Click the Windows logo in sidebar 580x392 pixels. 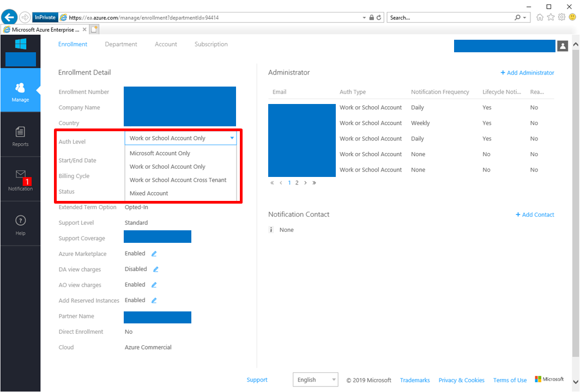21,44
